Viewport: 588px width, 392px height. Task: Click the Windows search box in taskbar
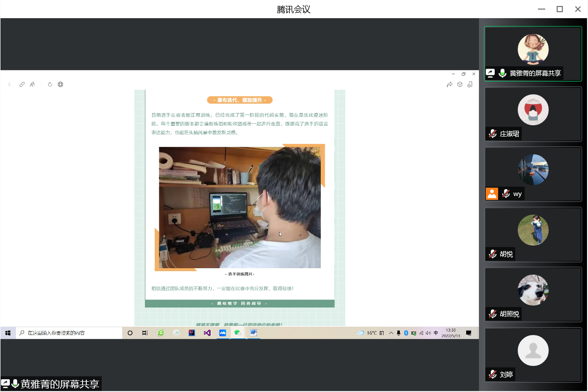pyautogui.click(x=69, y=333)
